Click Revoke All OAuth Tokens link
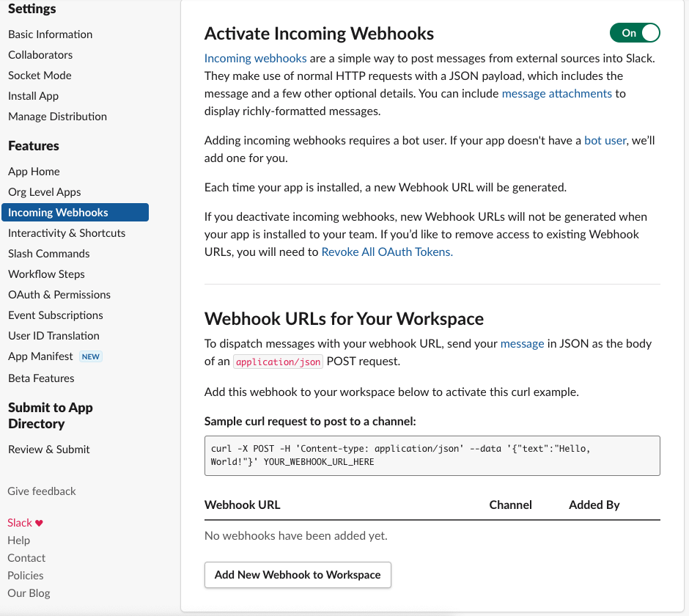The height and width of the screenshot is (616, 689). tap(387, 252)
